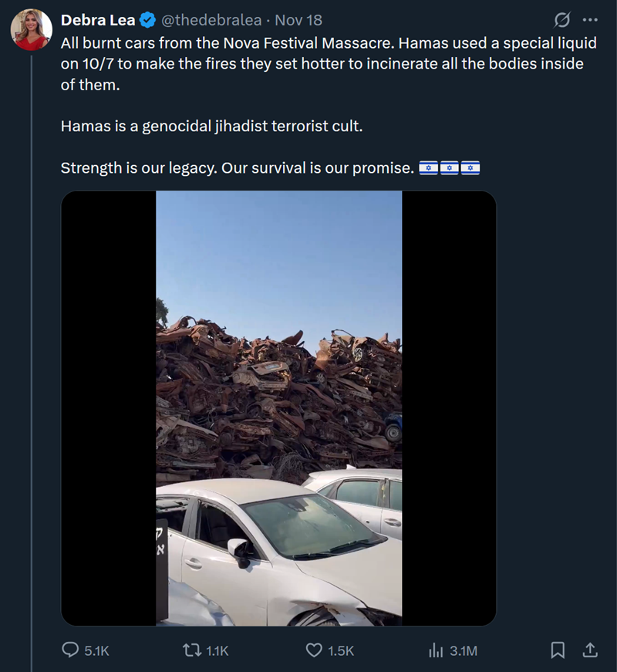Click the Debra Lea display name

98,20
